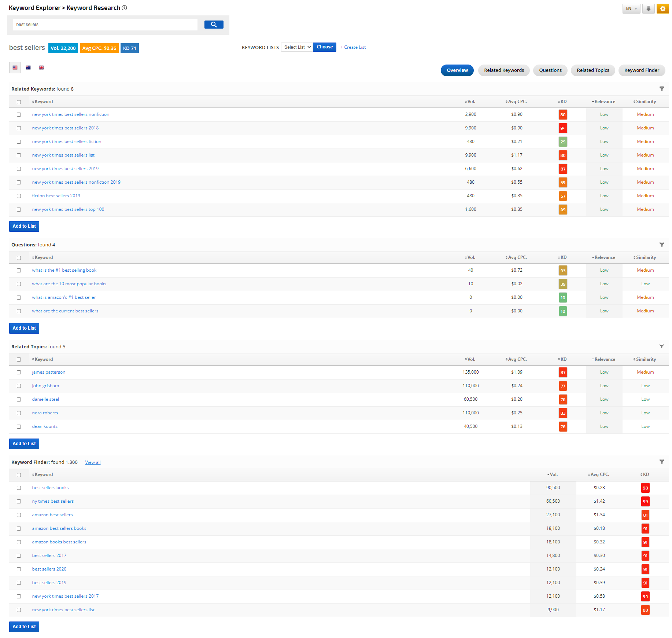Open the Related Keywords filter funnel icon
672x638 pixels.
pos(662,89)
